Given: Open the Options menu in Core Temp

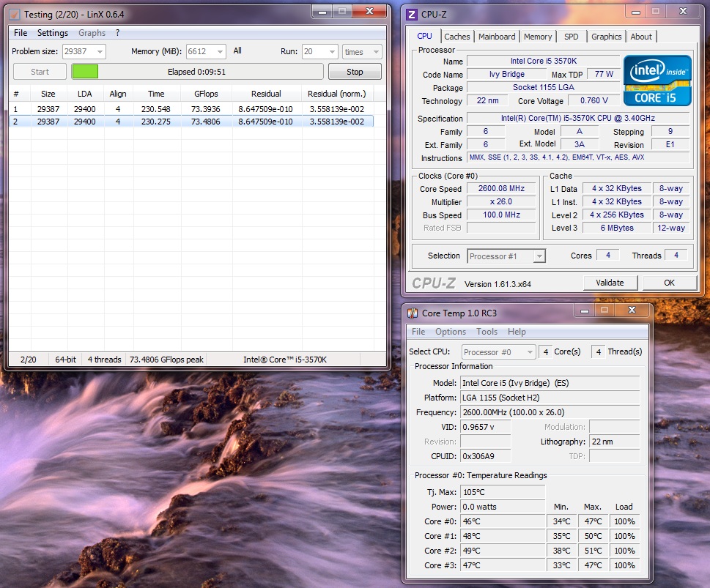Looking at the screenshot, I should [x=451, y=332].
